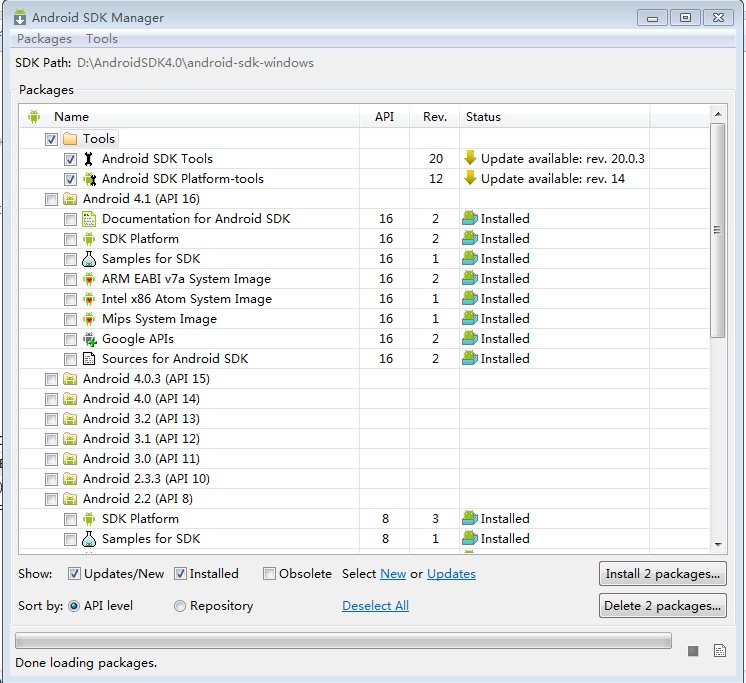The image size is (746, 683).
Task: Click the API column header
Action: 384,117
